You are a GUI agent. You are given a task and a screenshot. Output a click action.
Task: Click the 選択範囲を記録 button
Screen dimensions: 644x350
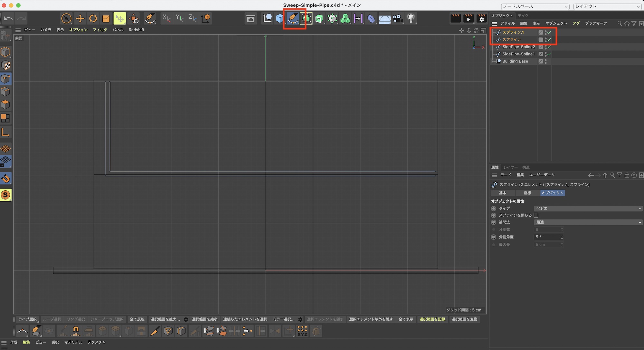point(432,319)
